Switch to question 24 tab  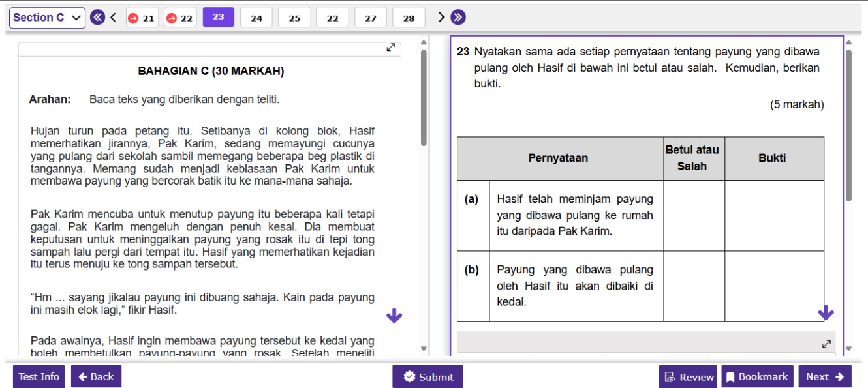pos(256,18)
